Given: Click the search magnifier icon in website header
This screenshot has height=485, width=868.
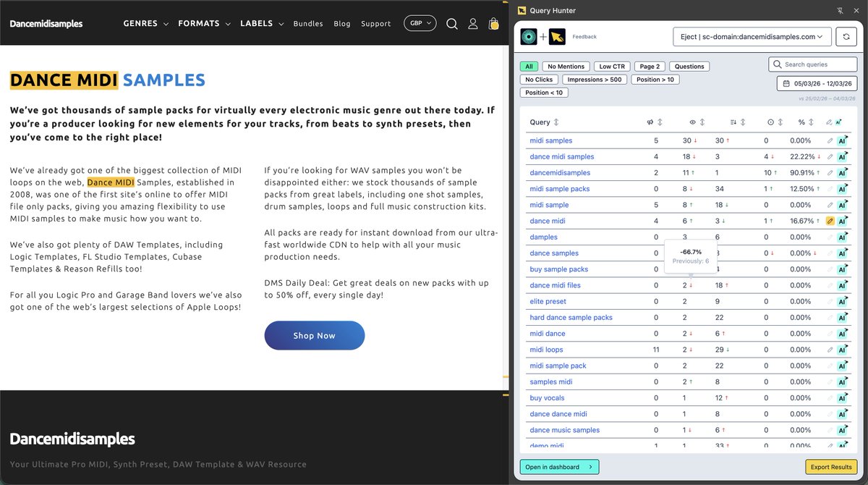Looking at the screenshot, I should 452,24.
